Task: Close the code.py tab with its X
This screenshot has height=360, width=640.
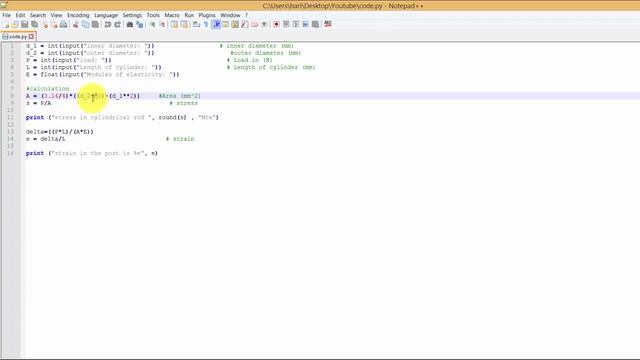Action: point(31,37)
